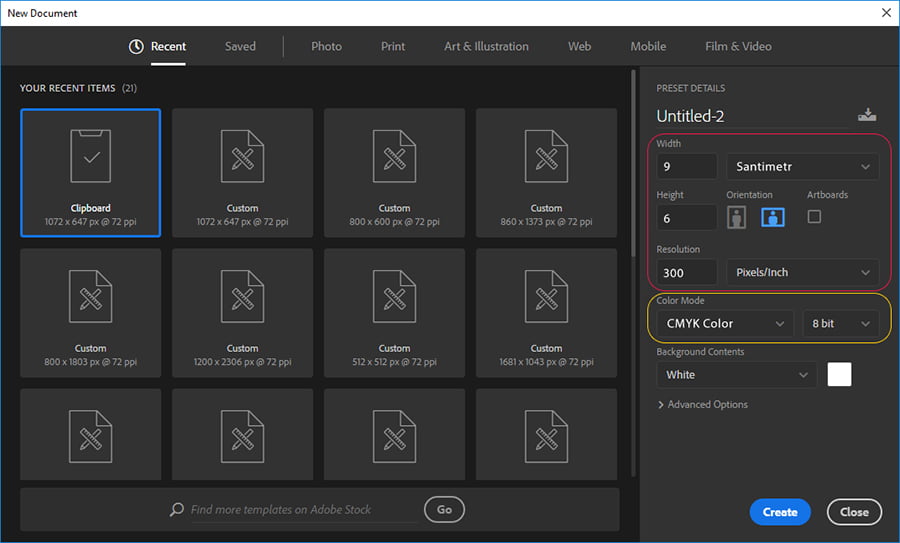The height and width of the screenshot is (543, 900).
Task: Click the Go button
Action: [444, 509]
